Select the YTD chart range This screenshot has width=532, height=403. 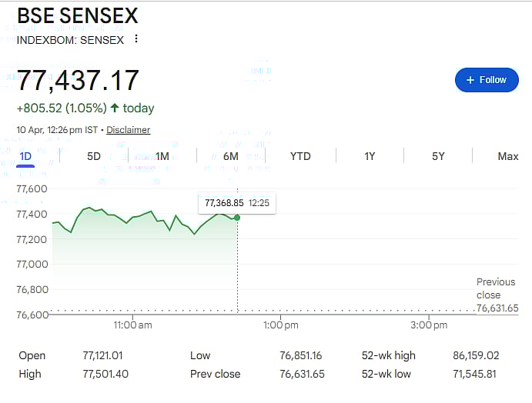click(x=300, y=157)
